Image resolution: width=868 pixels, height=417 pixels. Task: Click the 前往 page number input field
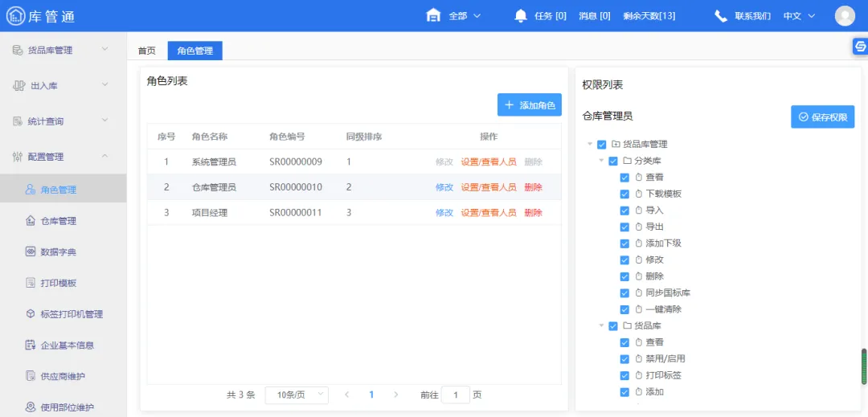[456, 395]
